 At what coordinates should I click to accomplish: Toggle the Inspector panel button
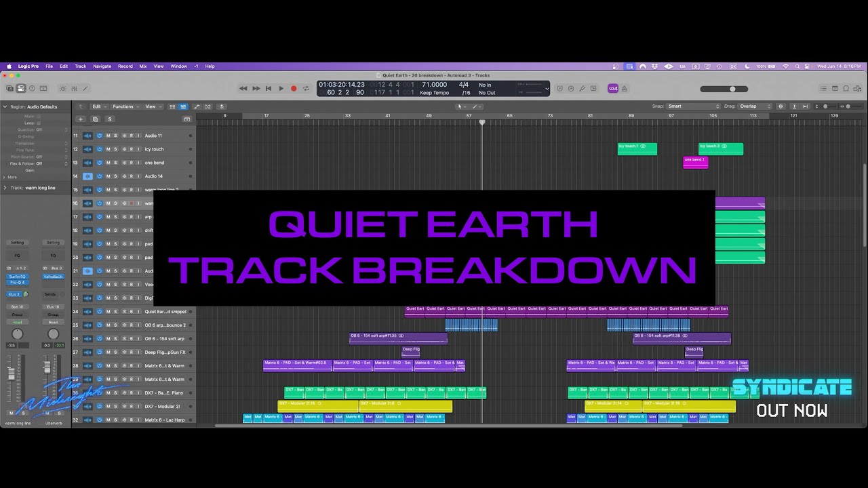21,88
